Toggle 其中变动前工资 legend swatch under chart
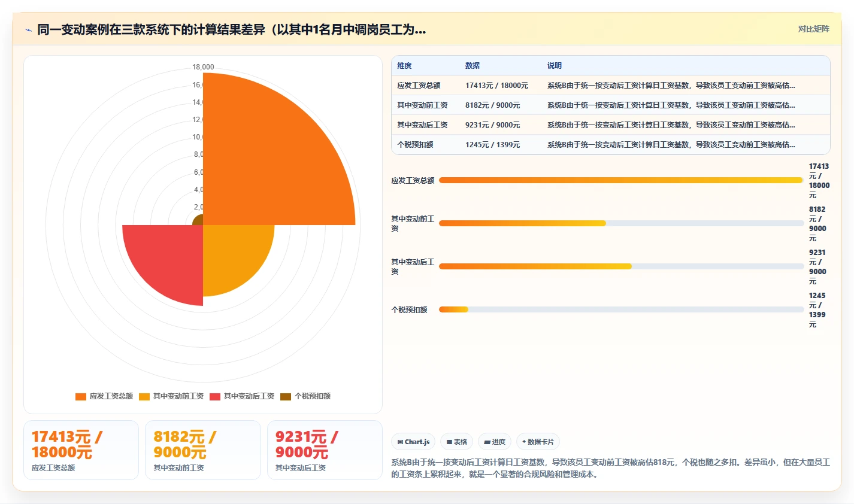Viewport: 854px width, 504px height. [x=144, y=396]
